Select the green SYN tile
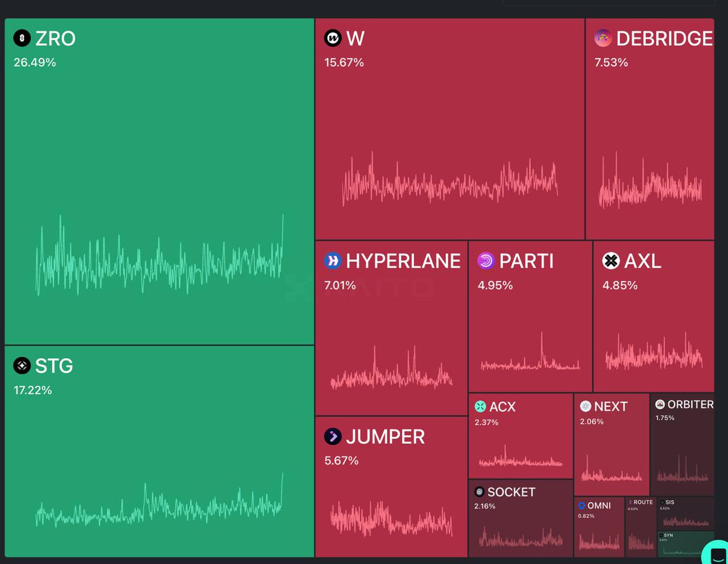728x564 pixels. click(x=685, y=545)
